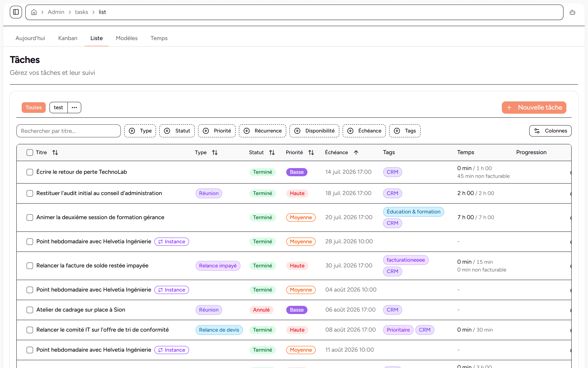
Task: Click the facturationeeee tag
Action: (x=406, y=260)
